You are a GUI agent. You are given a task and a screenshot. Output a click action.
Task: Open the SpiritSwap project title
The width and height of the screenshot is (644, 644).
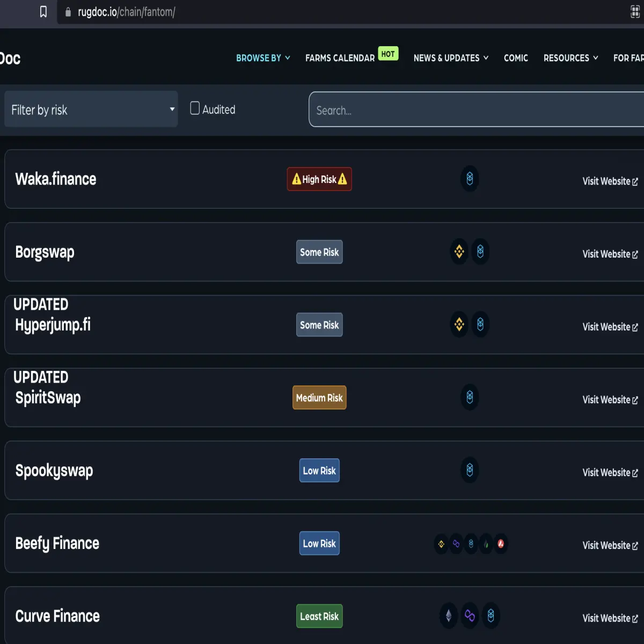tap(48, 398)
